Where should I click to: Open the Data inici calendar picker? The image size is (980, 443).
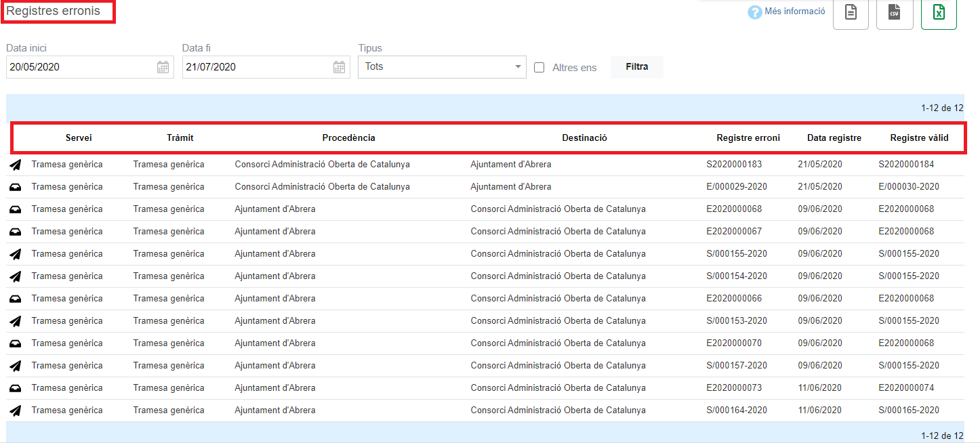click(x=163, y=67)
